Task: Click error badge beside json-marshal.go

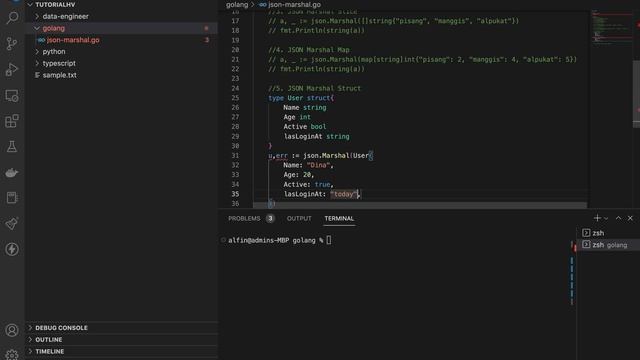Action: click(207, 40)
